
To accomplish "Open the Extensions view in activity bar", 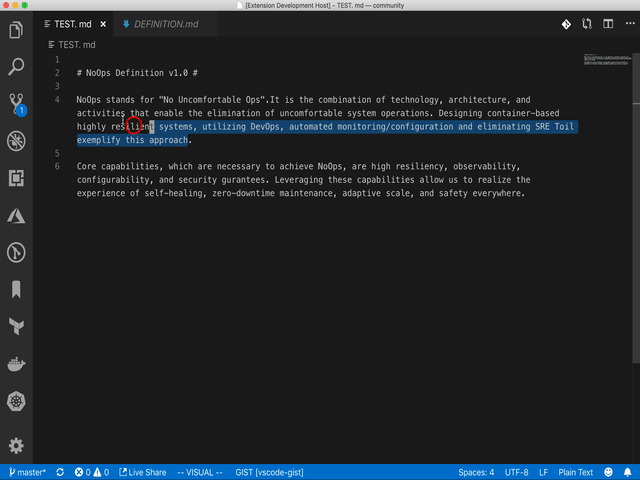I will coord(16,179).
